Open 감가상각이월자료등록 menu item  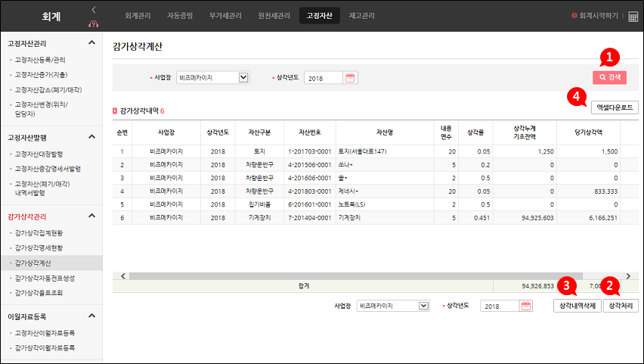click(x=45, y=347)
